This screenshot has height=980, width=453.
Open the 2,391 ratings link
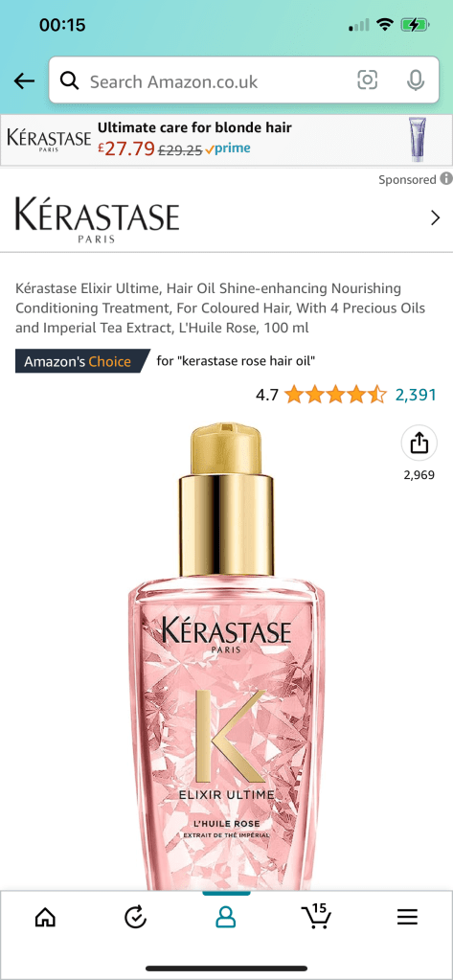coord(416,395)
